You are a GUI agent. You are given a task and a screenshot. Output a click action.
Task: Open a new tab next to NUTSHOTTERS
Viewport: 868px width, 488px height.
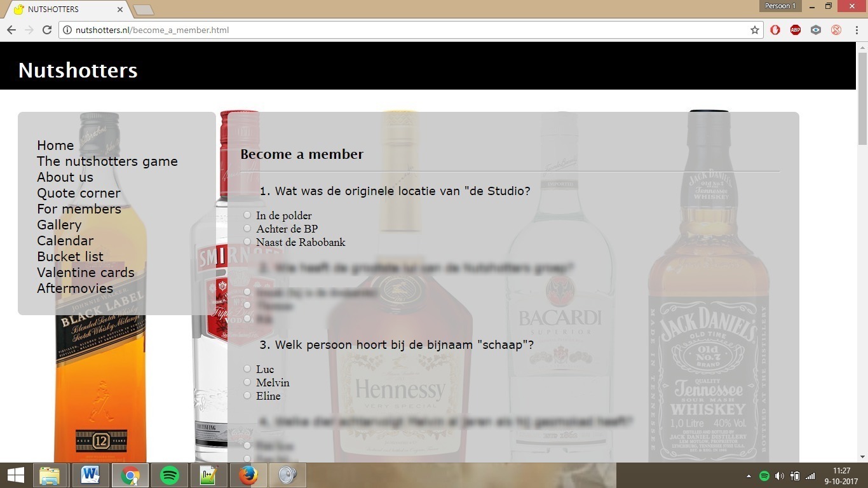[144, 10]
